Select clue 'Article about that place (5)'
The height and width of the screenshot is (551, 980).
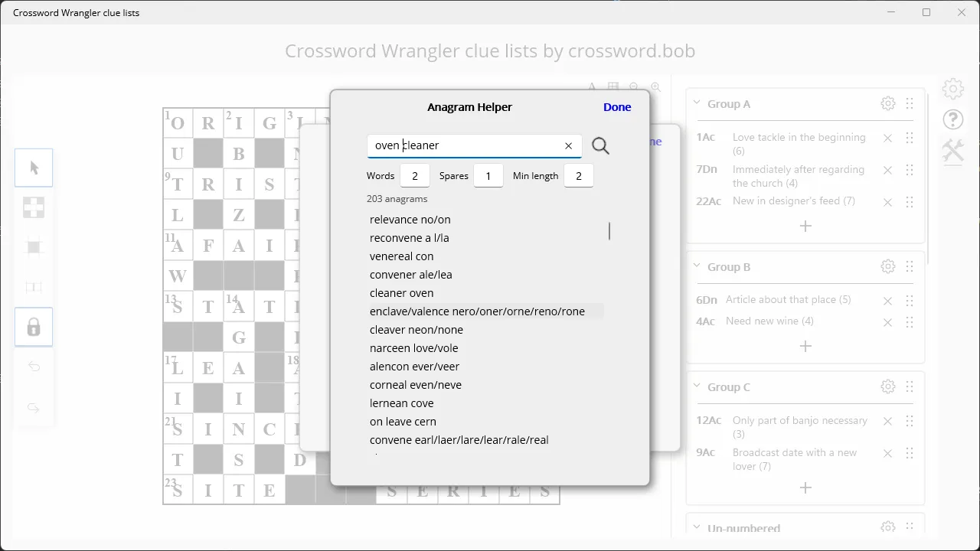789,300
